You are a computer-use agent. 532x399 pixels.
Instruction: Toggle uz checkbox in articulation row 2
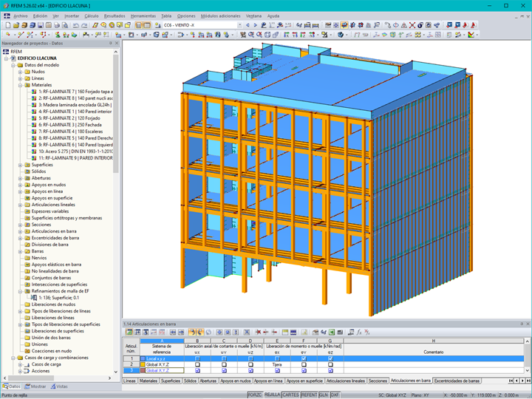click(x=250, y=365)
